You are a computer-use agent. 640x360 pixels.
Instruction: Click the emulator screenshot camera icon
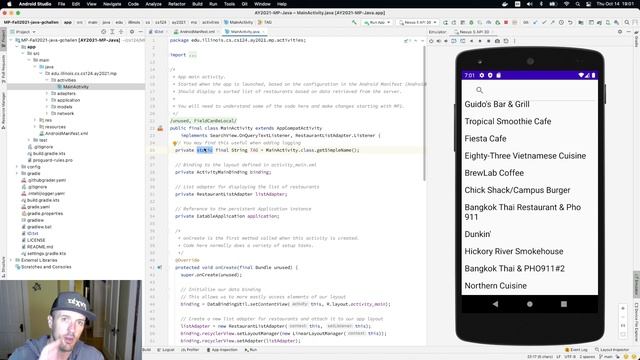pyautogui.click(x=497, y=41)
